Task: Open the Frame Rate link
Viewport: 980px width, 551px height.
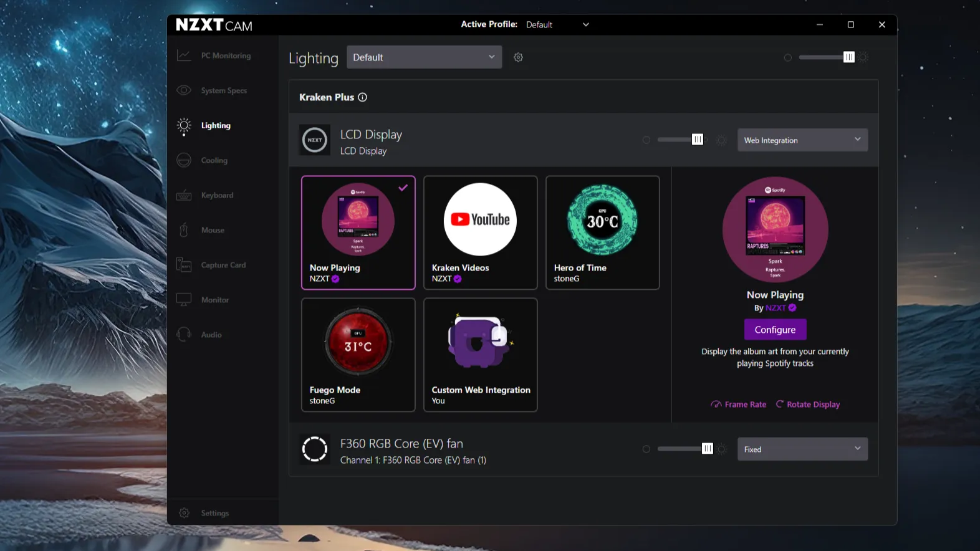Action: point(739,405)
